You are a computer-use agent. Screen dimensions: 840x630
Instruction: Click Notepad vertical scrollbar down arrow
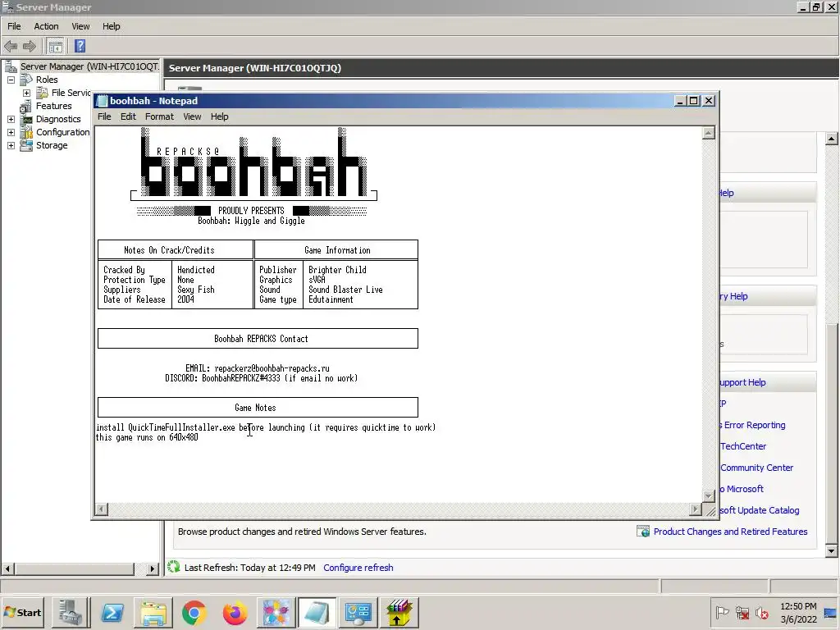[708, 496]
